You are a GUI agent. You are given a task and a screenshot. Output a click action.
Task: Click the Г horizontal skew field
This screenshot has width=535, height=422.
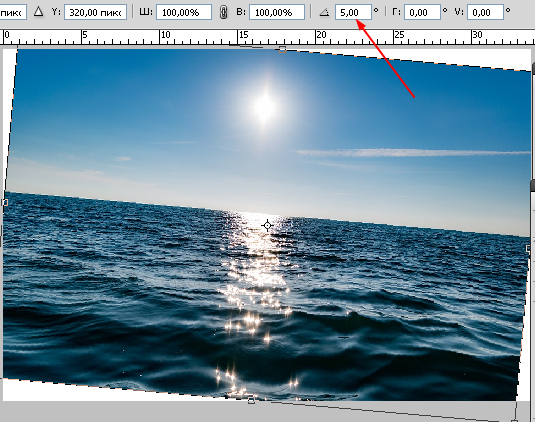coord(422,12)
